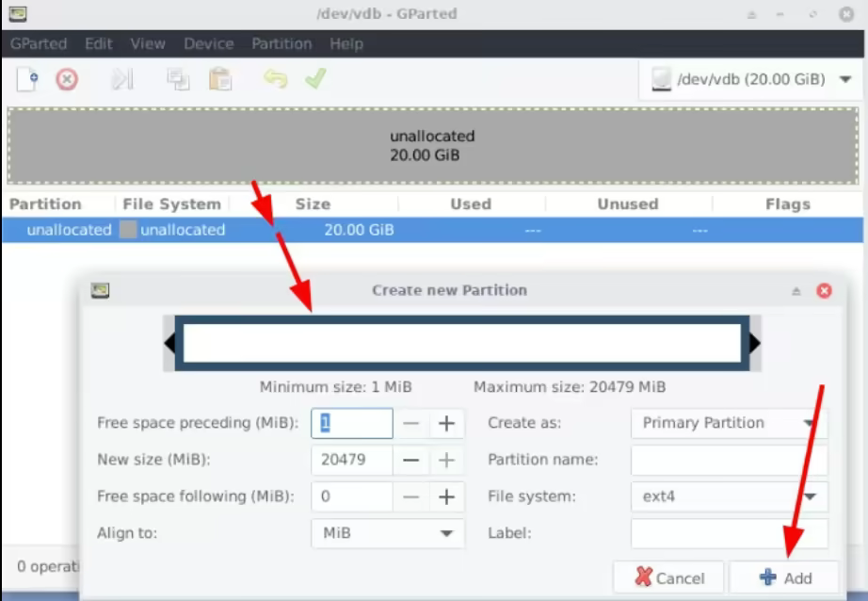Open the Device menu
The image size is (868, 601).
[x=208, y=44]
